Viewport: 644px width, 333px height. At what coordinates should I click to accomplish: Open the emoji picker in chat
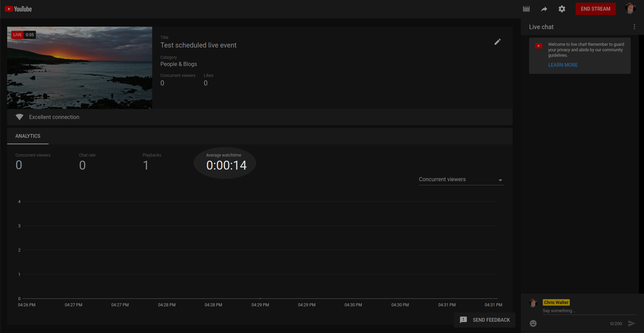(533, 323)
